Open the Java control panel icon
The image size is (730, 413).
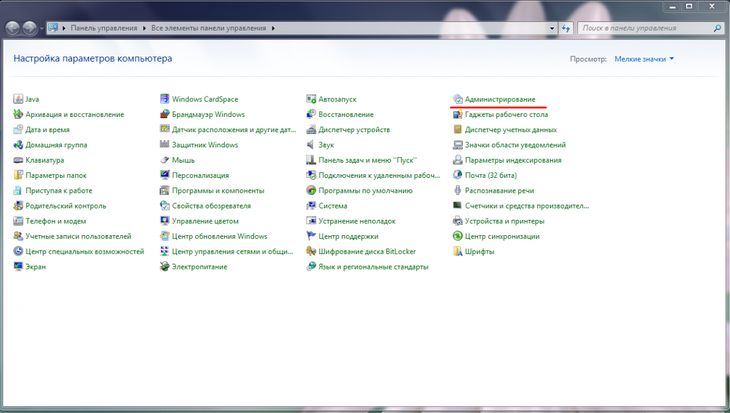tap(18, 99)
